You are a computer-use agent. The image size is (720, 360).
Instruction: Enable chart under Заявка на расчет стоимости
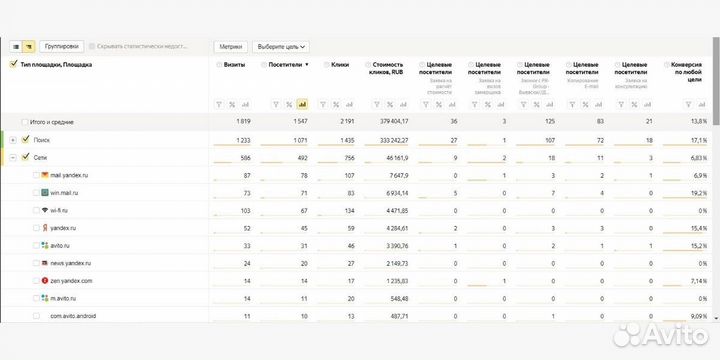tap(452, 105)
